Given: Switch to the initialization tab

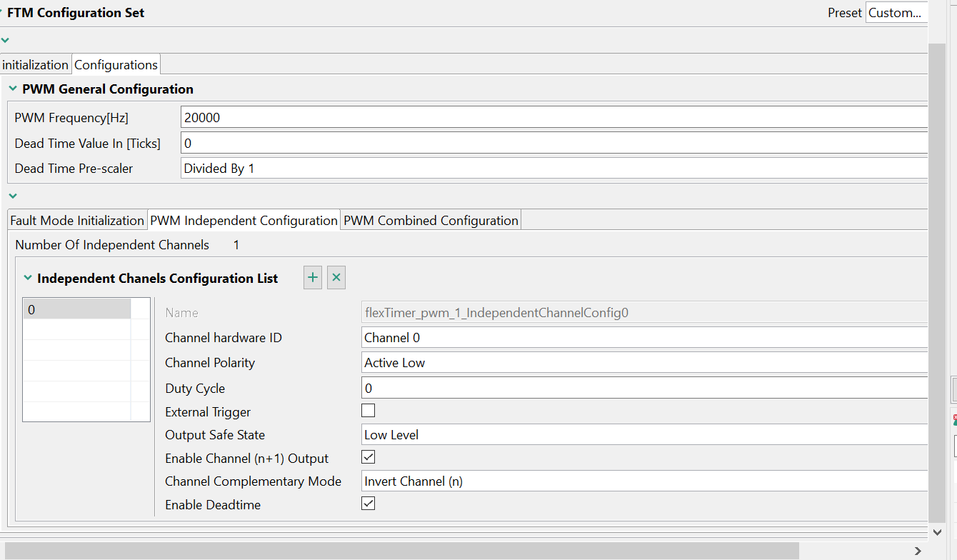Looking at the screenshot, I should tap(35, 64).
